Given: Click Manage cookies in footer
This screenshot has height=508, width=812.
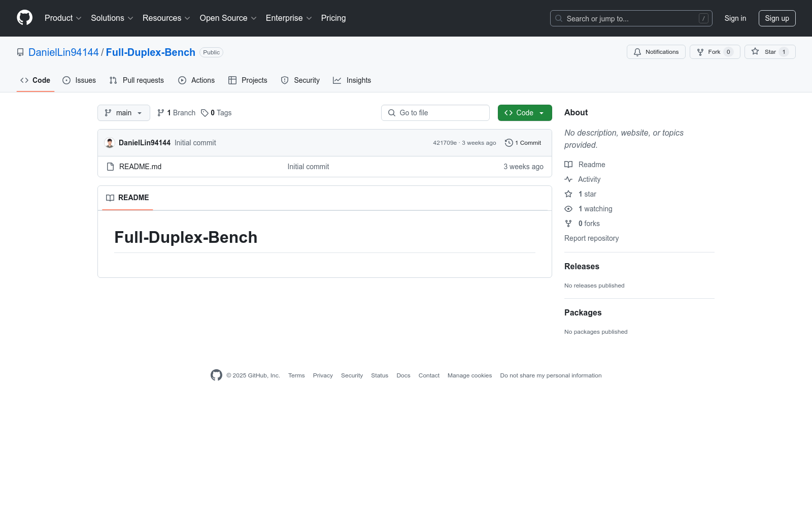Looking at the screenshot, I should click(469, 375).
